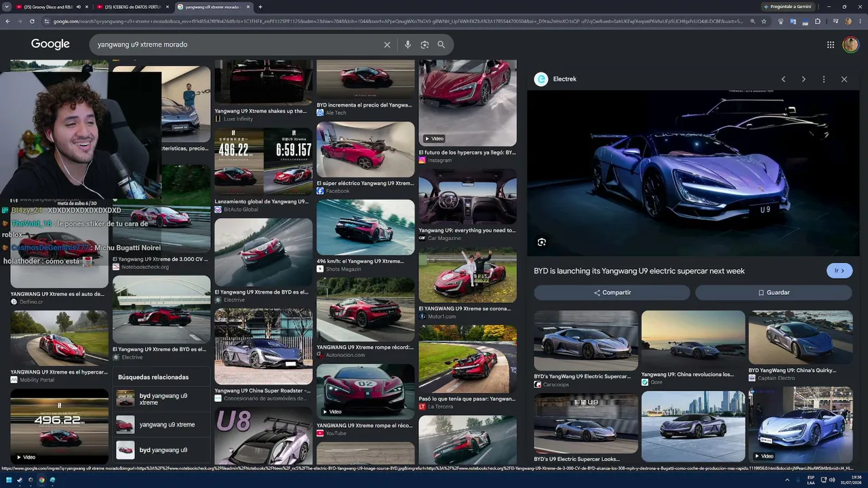The width and height of the screenshot is (868, 488).
Task: Open the Chrome three-dot menu
Action: click(x=860, y=21)
